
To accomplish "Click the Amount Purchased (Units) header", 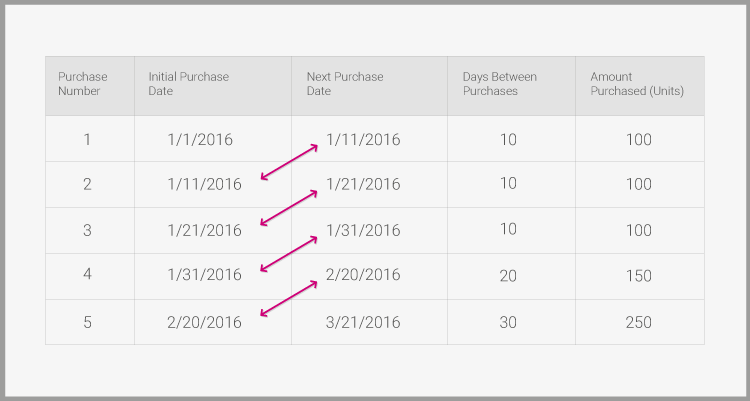I will 636,84.
